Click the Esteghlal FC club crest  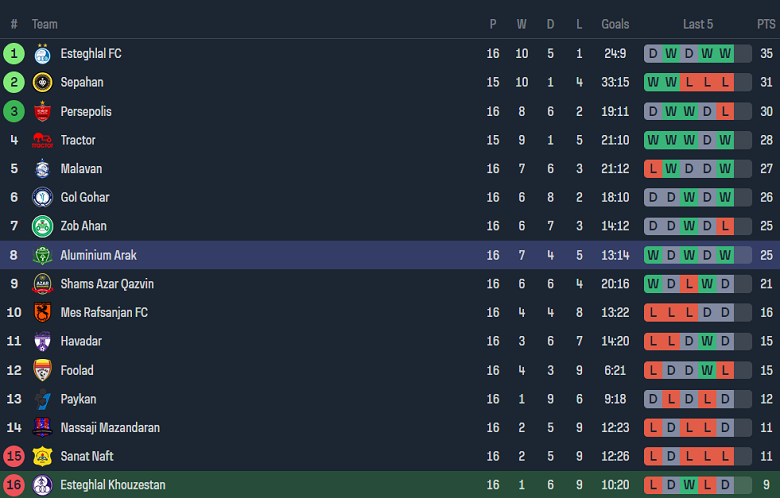[42, 54]
